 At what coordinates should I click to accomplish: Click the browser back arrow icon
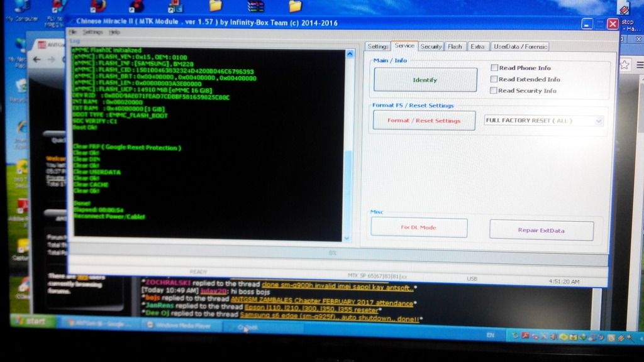coord(36,59)
